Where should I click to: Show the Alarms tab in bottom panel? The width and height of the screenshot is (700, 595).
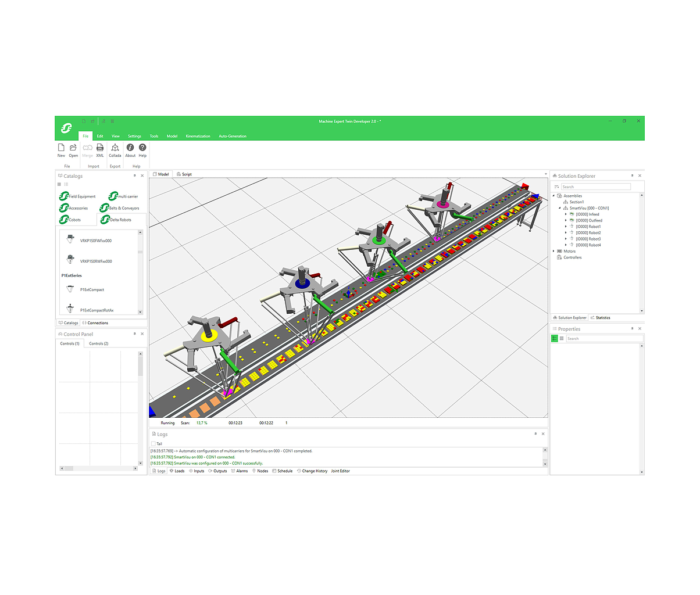point(239,471)
